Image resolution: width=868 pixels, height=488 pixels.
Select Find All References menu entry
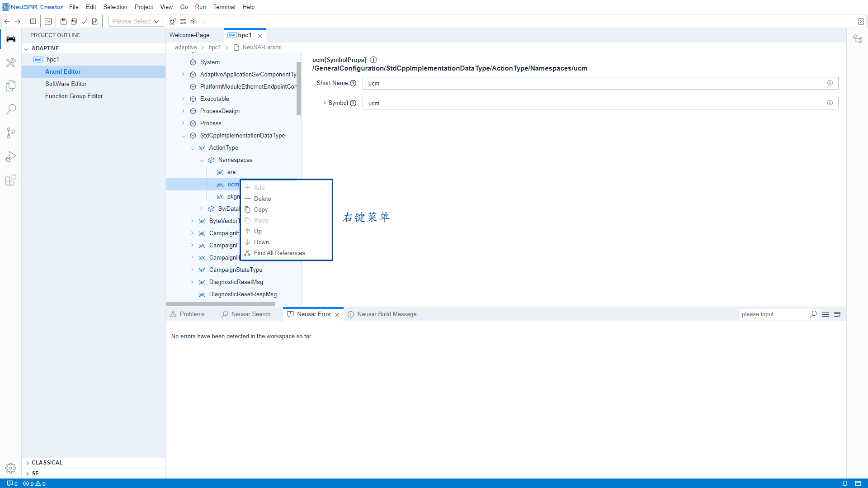[279, 253]
